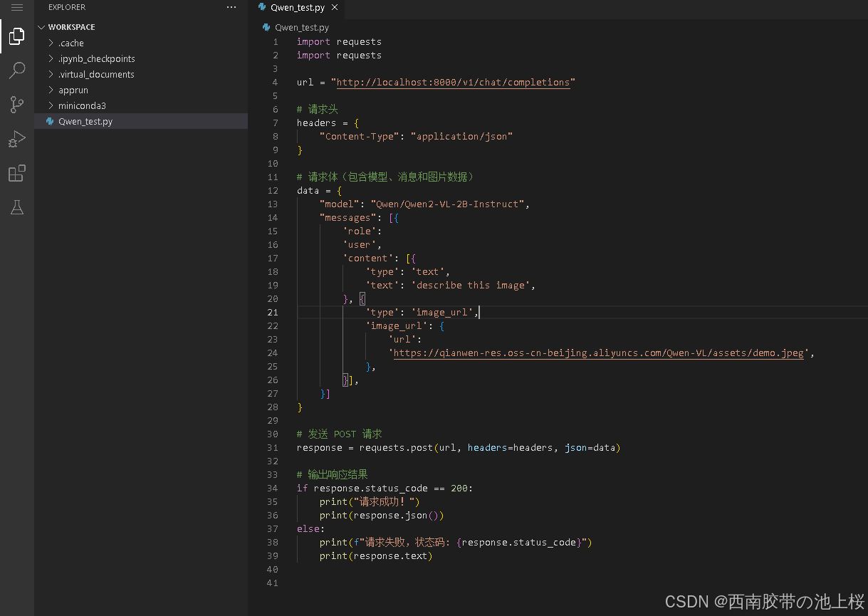The height and width of the screenshot is (616, 868).
Task: Select the Qwen_test.py editor tab
Action: [x=298, y=8]
